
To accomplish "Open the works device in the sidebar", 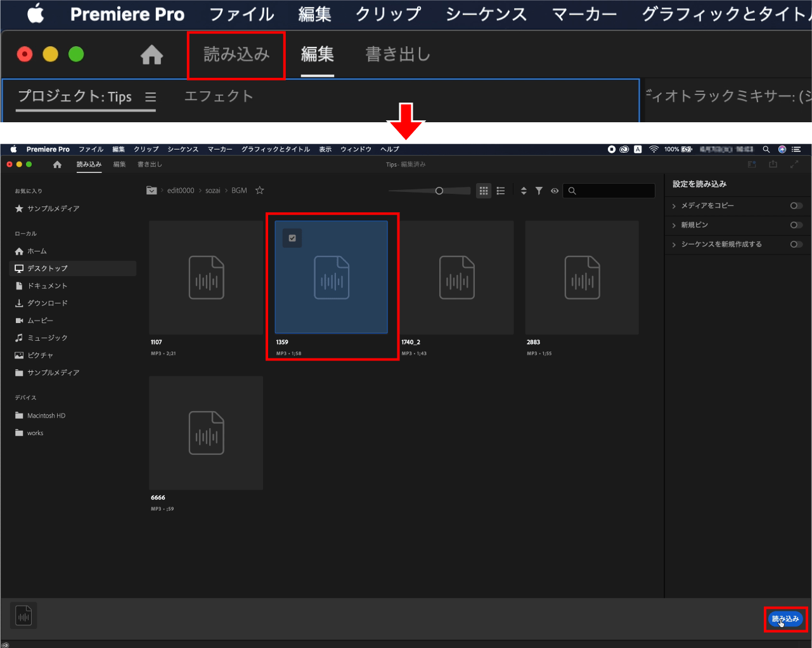I will (x=29, y=433).
